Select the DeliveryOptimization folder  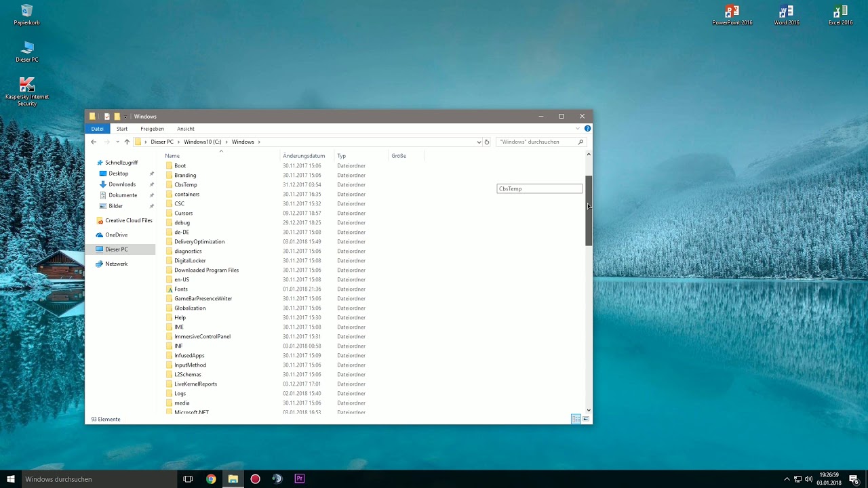199,242
